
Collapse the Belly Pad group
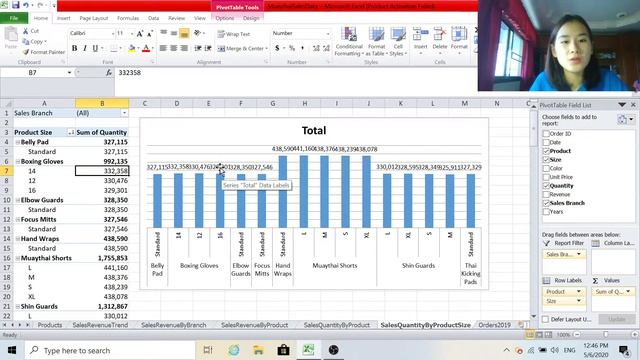pyautogui.click(x=18, y=142)
